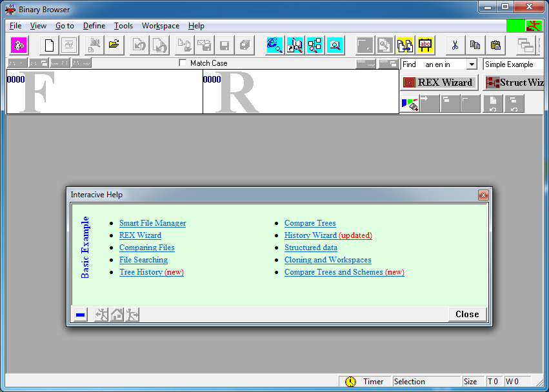Click the Selection status bar field
549x392 pixels.
pos(427,382)
